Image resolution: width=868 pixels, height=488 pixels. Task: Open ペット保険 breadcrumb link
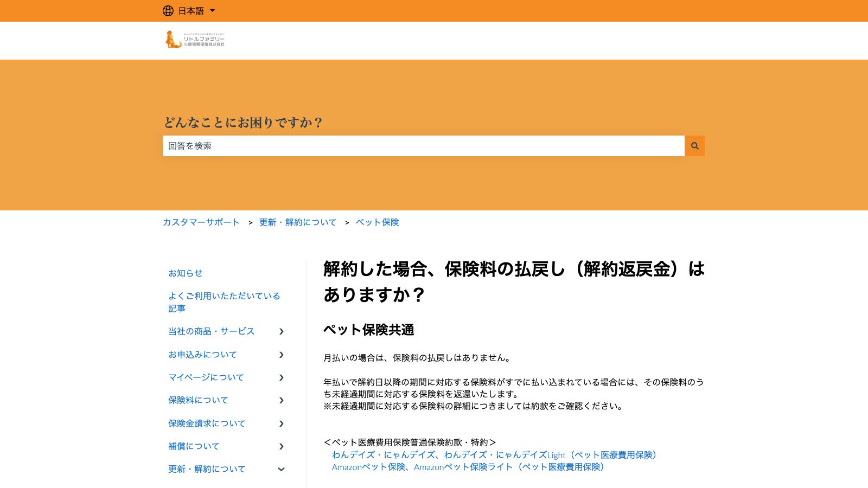click(378, 222)
